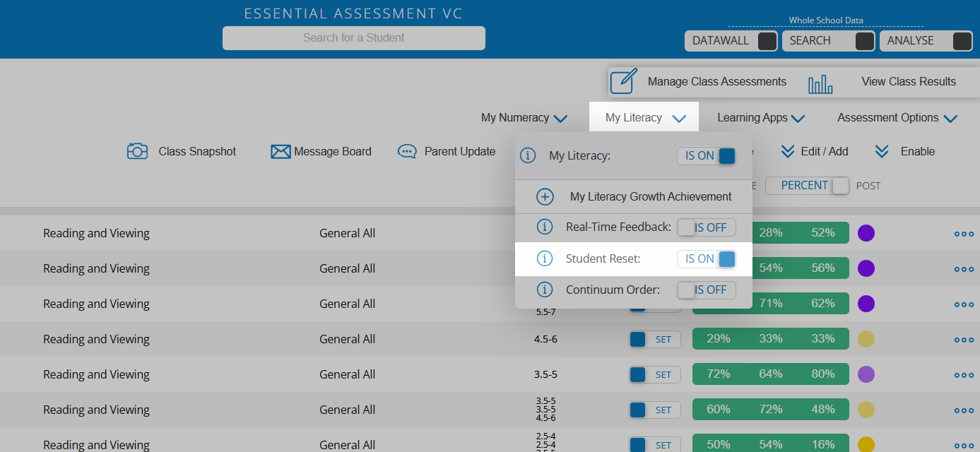Click the 71% result cell

(771, 303)
